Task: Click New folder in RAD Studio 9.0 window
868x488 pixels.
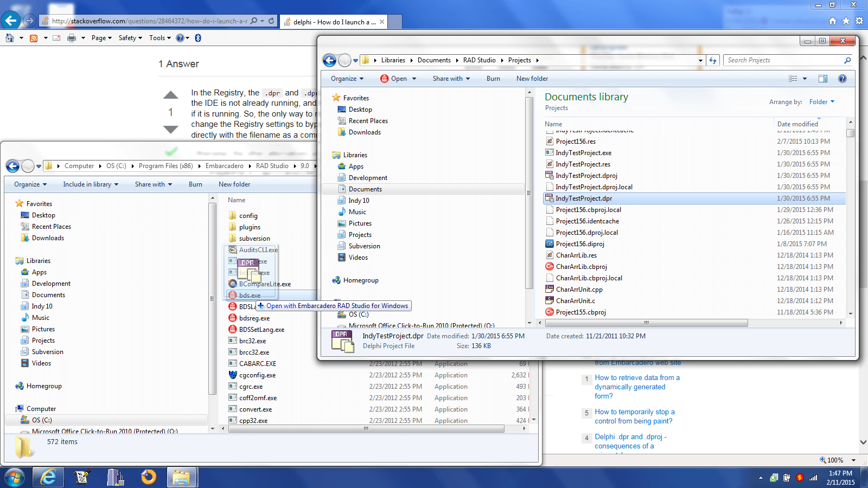Action: 234,184
